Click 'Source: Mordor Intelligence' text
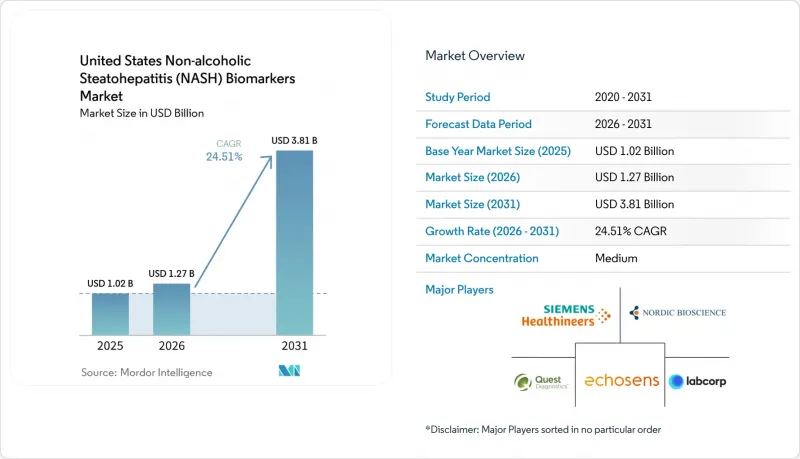Image resolution: width=800 pixels, height=459 pixels. coord(146,372)
